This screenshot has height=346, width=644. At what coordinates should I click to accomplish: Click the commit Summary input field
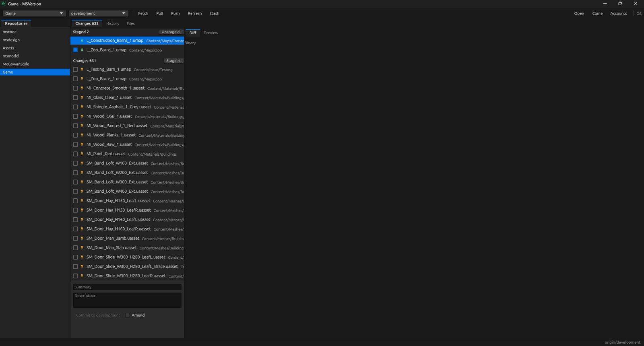(x=127, y=287)
